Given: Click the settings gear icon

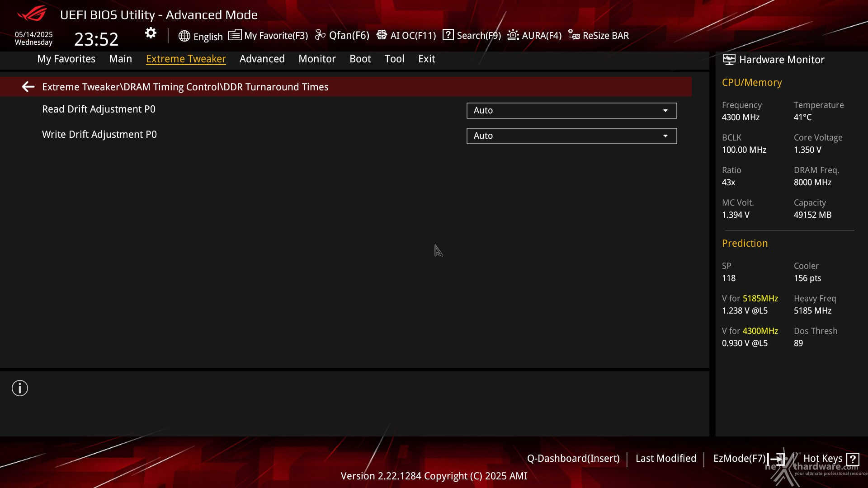Looking at the screenshot, I should coord(151,33).
